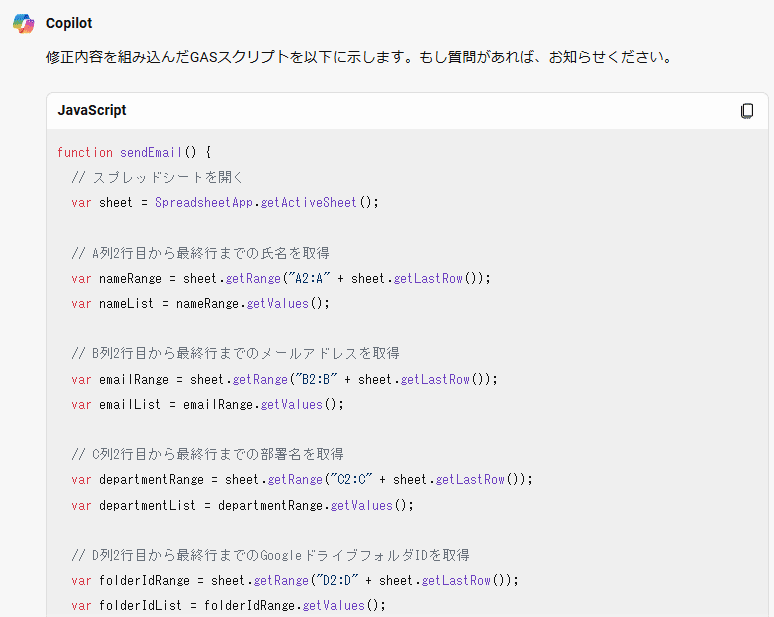Click the 'var folderIdRange' code line
This screenshot has height=617, width=774.
(295, 580)
